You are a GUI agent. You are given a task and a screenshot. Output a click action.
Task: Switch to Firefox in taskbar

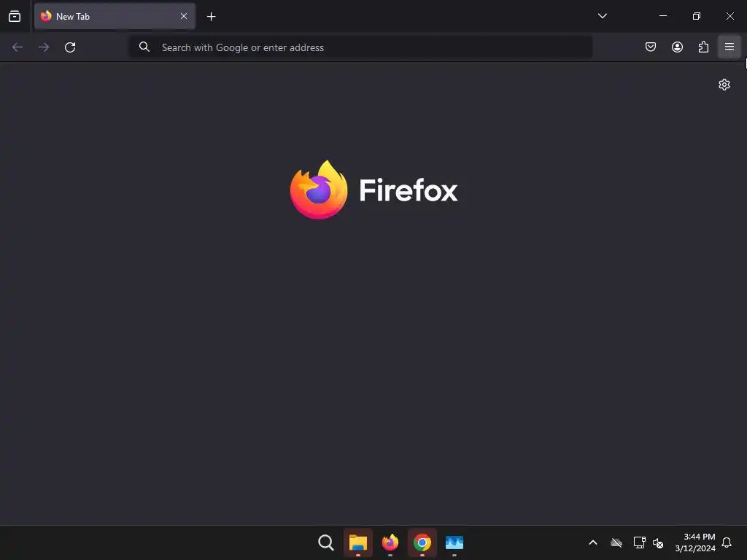coord(390,542)
